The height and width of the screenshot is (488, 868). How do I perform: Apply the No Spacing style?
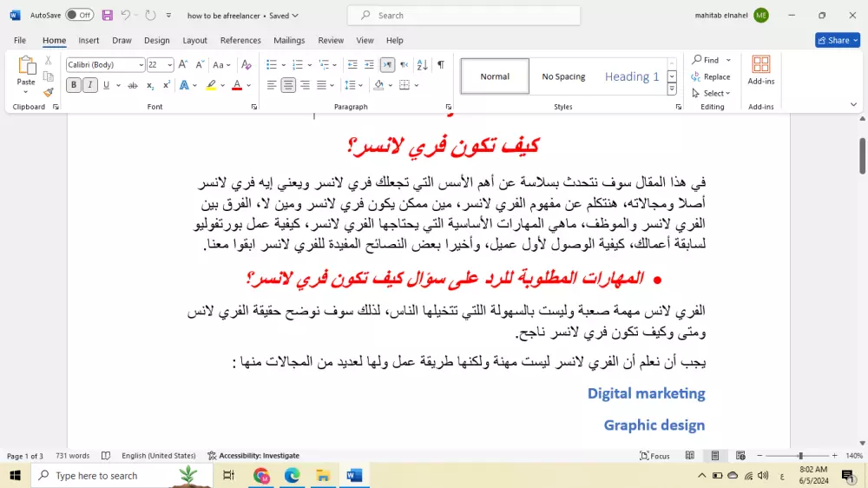563,76
